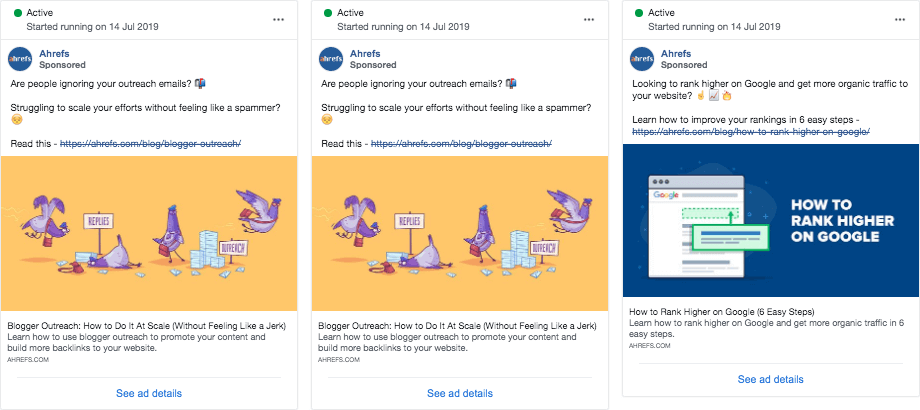The image size is (920, 410).
Task: Click the green Active status dot on the middle outreach ad
Action: pyautogui.click(x=327, y=12)
